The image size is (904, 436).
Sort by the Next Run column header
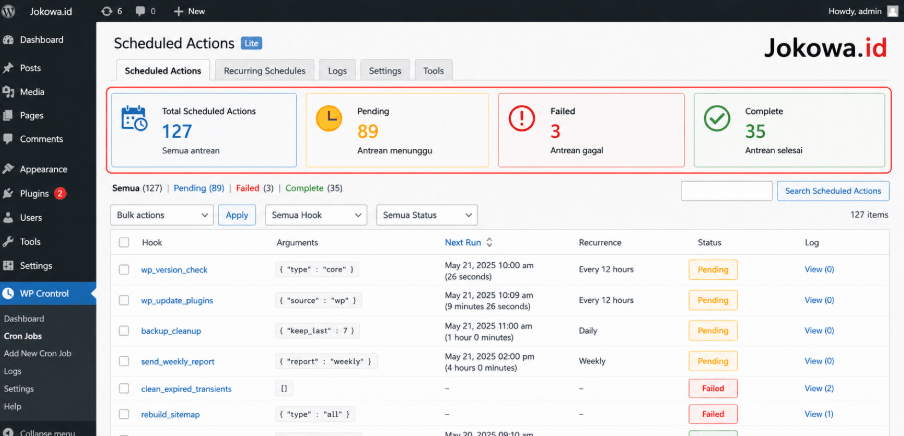pyautogui.click(x=463, y=243)
